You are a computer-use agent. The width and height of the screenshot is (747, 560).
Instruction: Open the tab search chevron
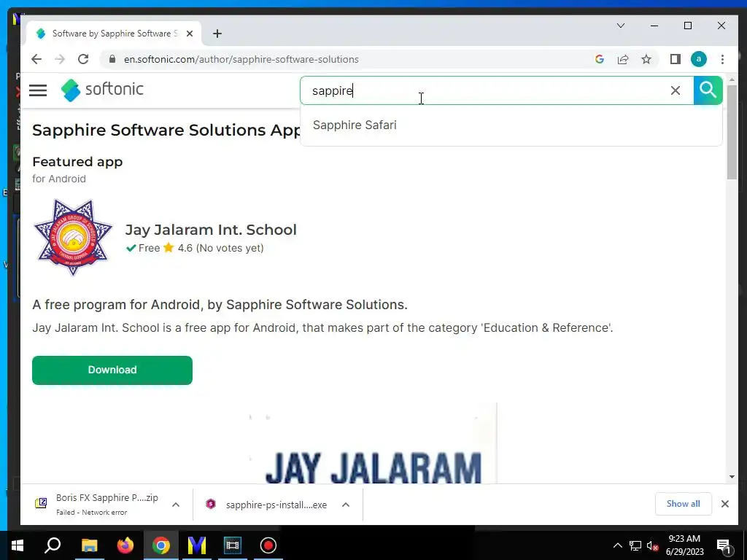pyautogui.click(x=620, y=26)
